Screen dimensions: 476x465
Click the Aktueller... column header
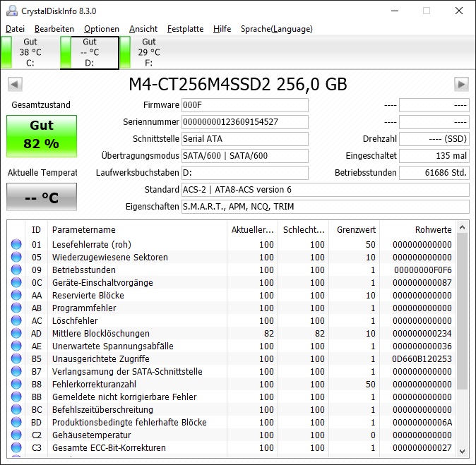253,229
